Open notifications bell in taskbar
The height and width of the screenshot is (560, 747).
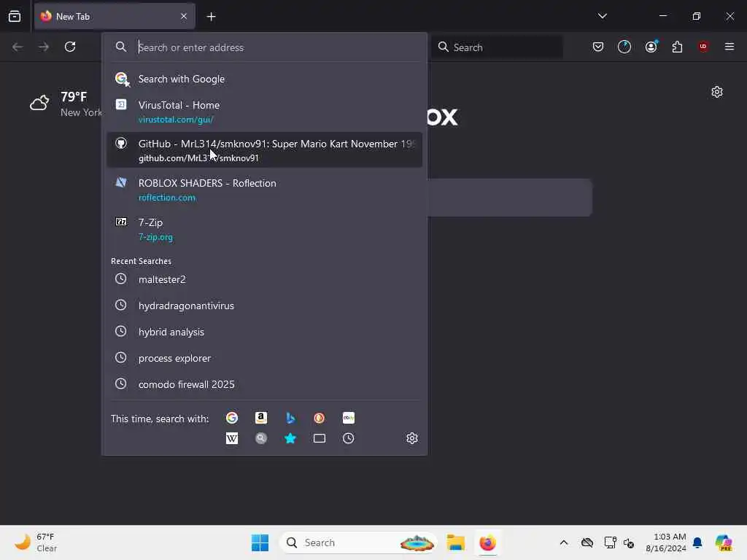pos(697,542)
